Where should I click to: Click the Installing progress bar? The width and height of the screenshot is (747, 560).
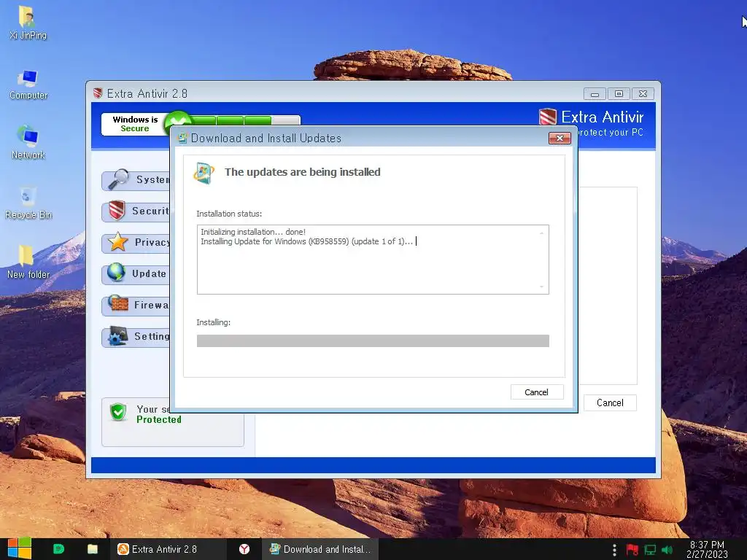tap(373, 341)
